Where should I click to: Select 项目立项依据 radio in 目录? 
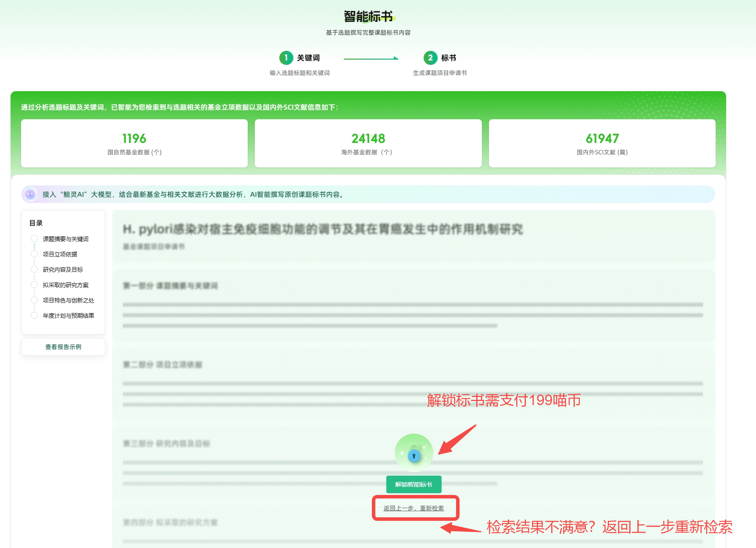(x=34, y=254)
